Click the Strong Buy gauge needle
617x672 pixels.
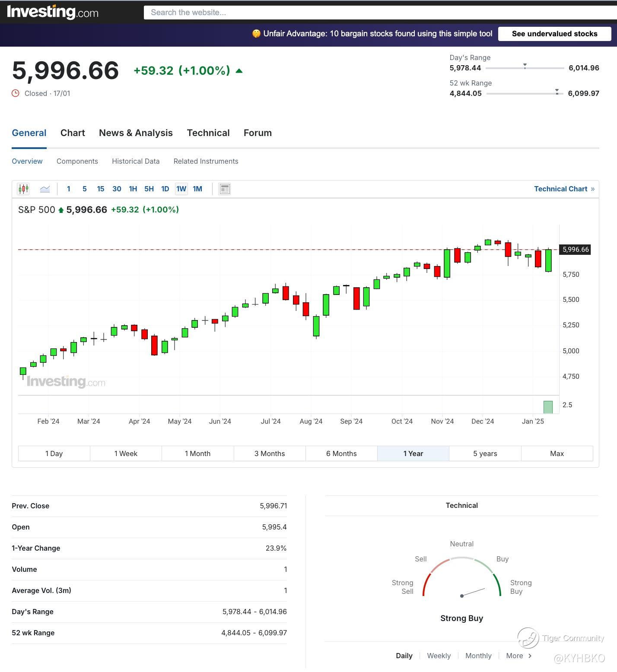tap(473, 592)
